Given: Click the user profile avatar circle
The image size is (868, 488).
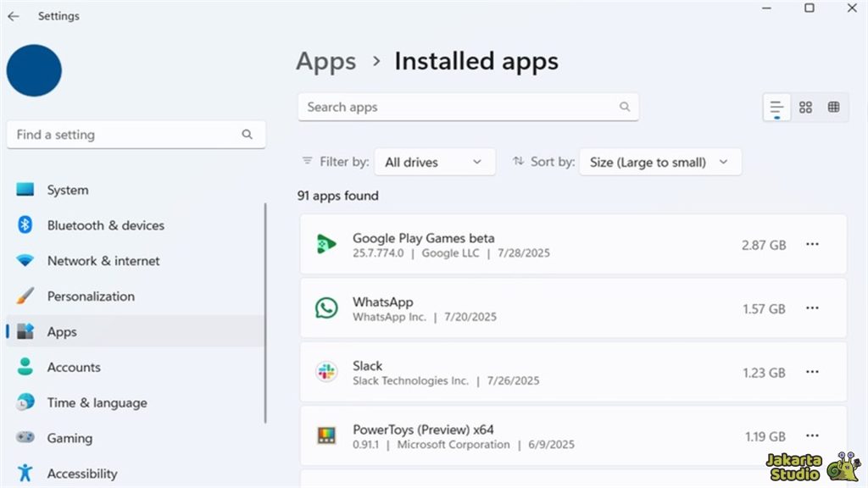Looking at the screenshot, I should click(x=34, y=70).
